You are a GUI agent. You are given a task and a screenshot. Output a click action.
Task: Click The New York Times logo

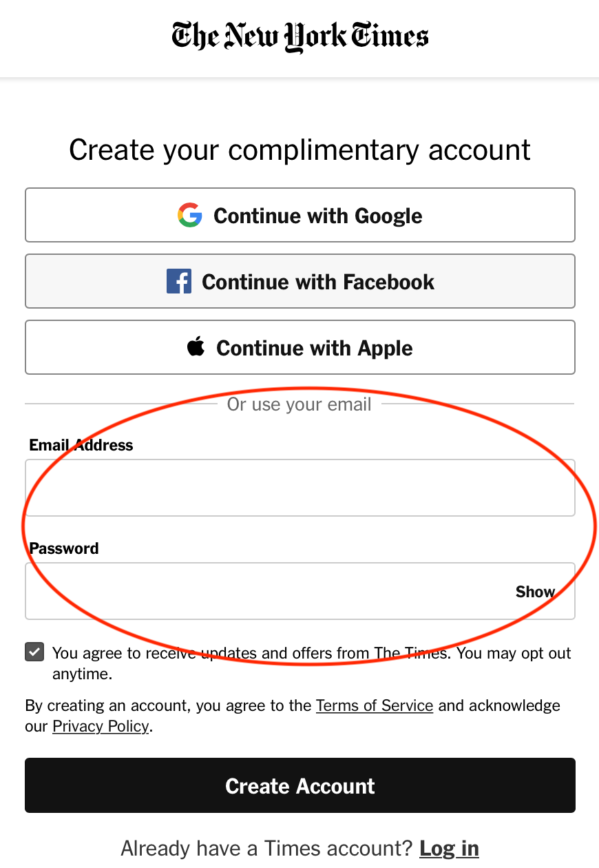[x=299, y=37]
